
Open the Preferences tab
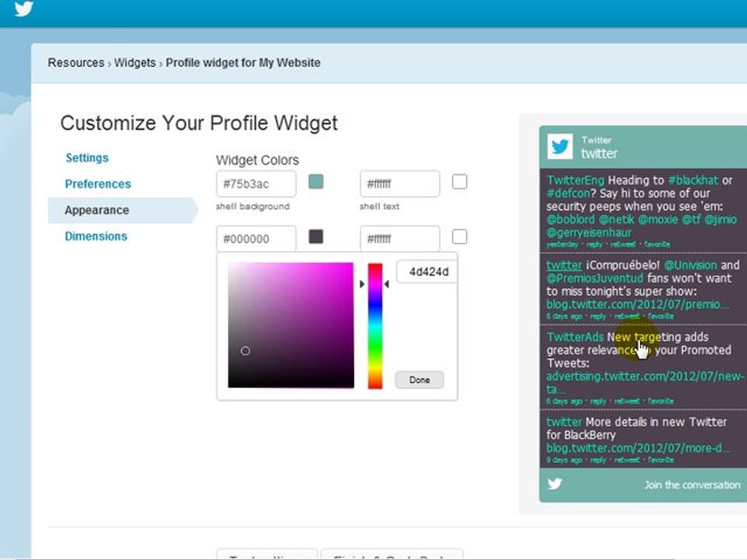point(98,184)
